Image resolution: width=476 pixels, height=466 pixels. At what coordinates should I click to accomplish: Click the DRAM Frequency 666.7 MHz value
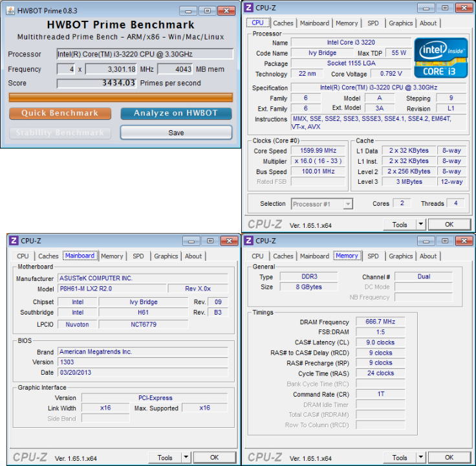coord(380,322)
